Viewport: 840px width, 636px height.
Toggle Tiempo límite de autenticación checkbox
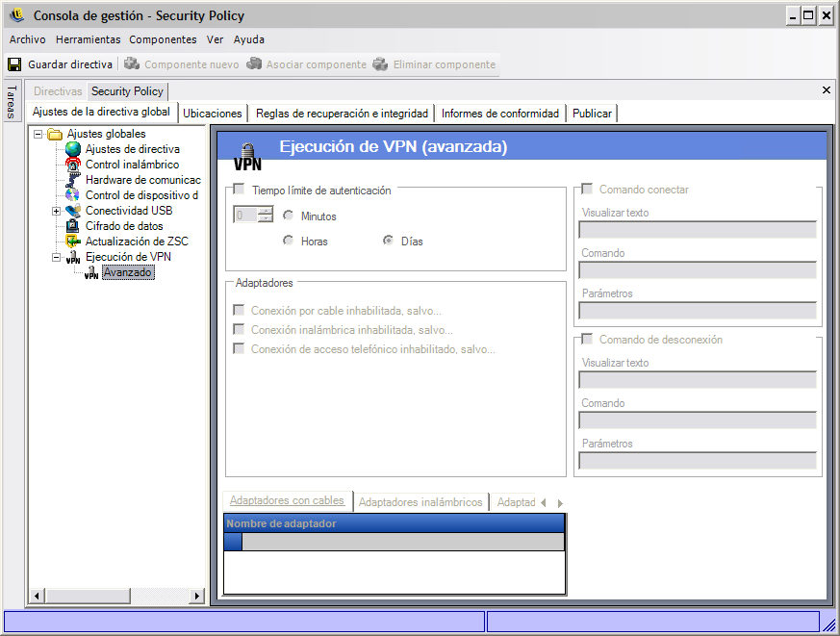pyautogui.click(x=239, y=190)
